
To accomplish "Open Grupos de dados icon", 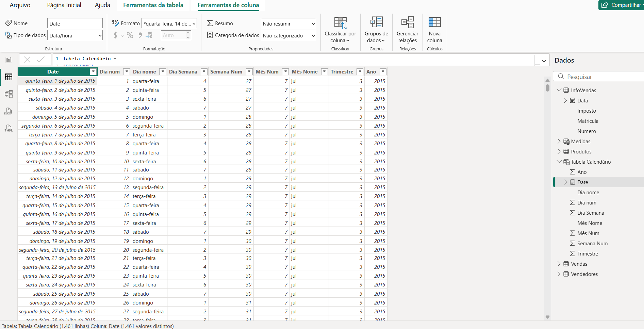I will click(377, 22).
